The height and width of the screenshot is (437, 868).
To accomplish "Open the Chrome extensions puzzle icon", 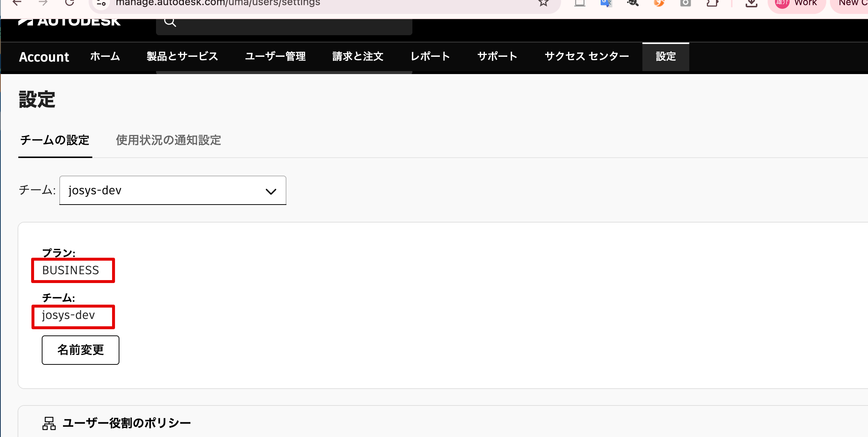I will (712, 3).
